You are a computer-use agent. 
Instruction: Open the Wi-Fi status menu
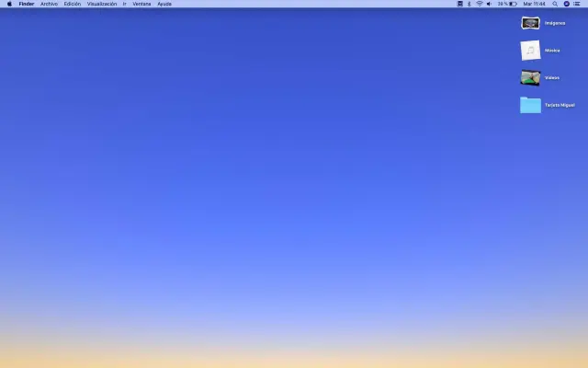coord(479,4)
